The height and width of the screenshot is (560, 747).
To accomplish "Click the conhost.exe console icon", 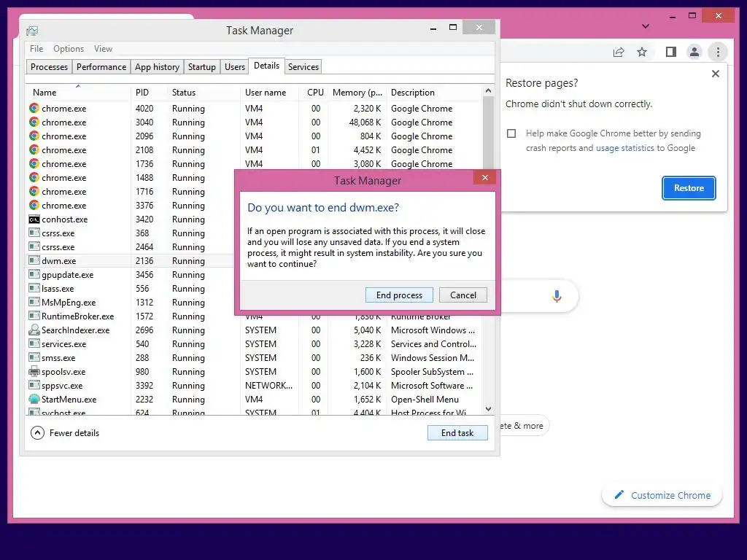I will [x=34, y=219].
